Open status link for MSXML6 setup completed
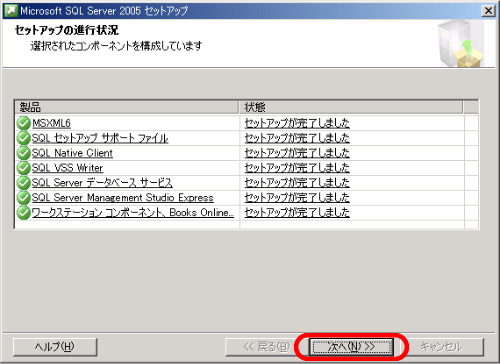The width and height of the screenshot is (500, 364). click(297, 123)
